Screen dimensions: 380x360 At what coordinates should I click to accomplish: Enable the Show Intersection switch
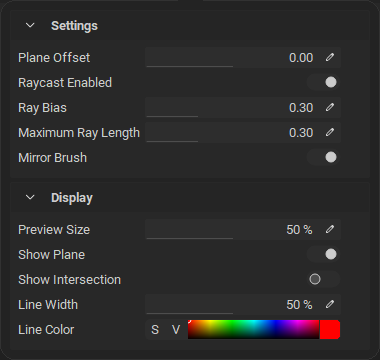tap(323, 279)
